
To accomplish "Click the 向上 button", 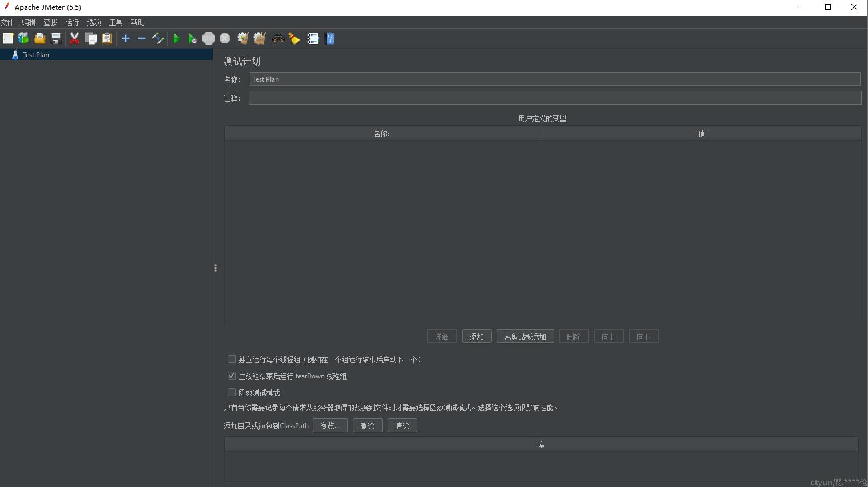I will pos(608,336).
